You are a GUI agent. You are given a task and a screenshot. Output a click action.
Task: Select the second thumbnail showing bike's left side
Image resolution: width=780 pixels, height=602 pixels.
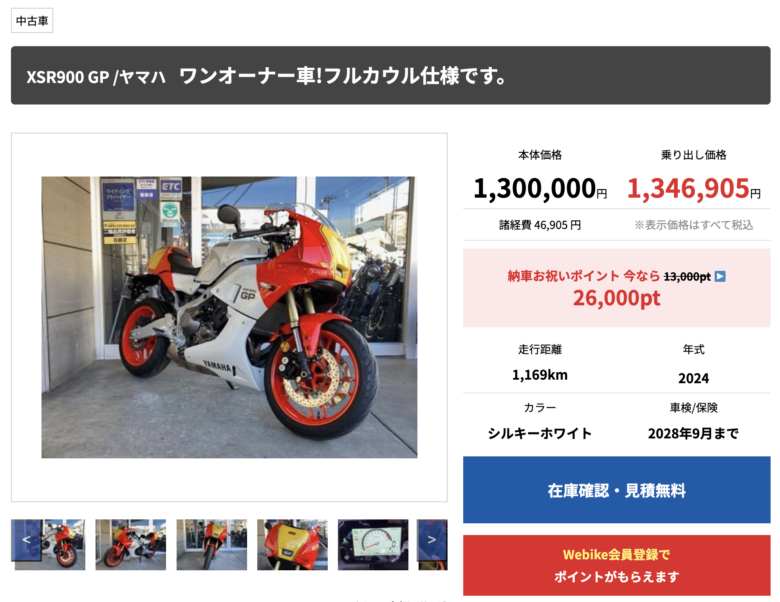[131, 545]
